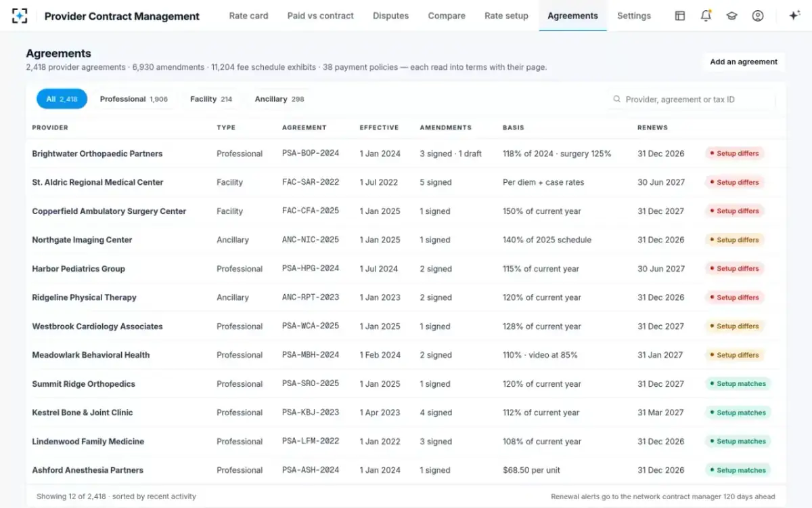Image resolution: width=812 pixels, height=508 pixels.
Task: Click Setup differs badge for St. Aldric
Action: [735, 182]
